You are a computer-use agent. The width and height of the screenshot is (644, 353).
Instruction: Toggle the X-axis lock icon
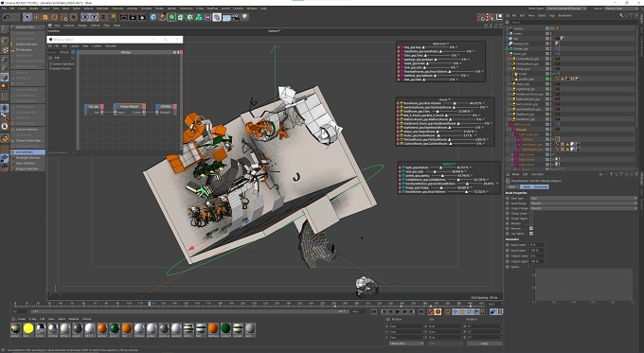click(85, 17)
